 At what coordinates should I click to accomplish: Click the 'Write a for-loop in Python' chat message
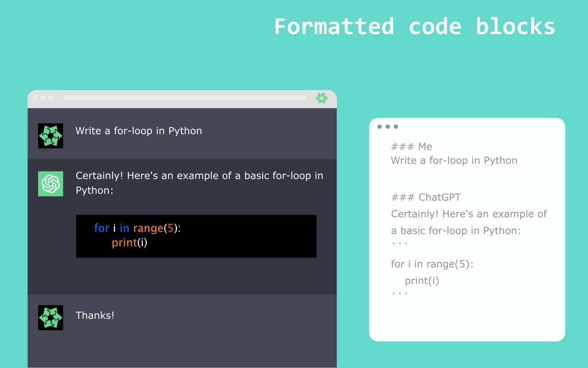coord(139,131)
